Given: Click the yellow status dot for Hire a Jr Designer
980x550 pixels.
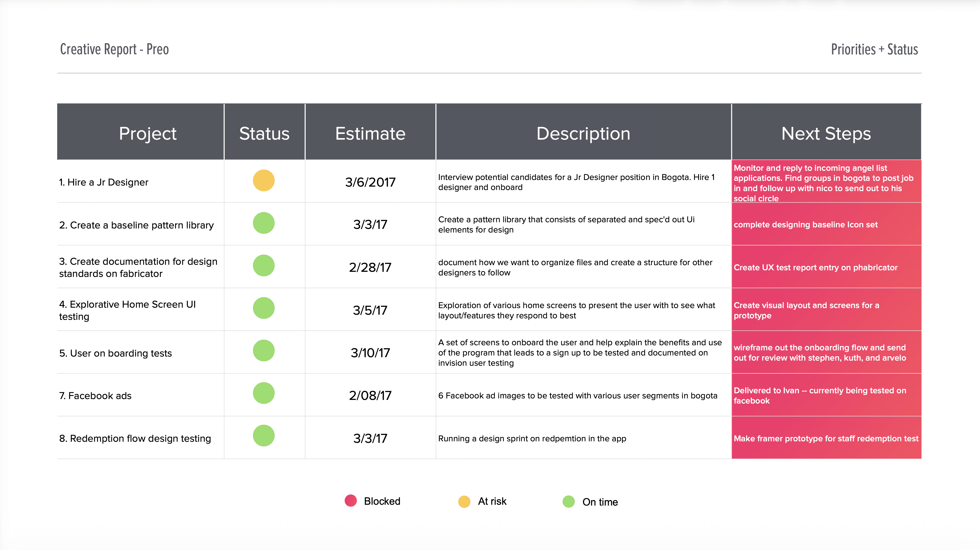Looking at the screenshot, I should (x=264, y=181).
